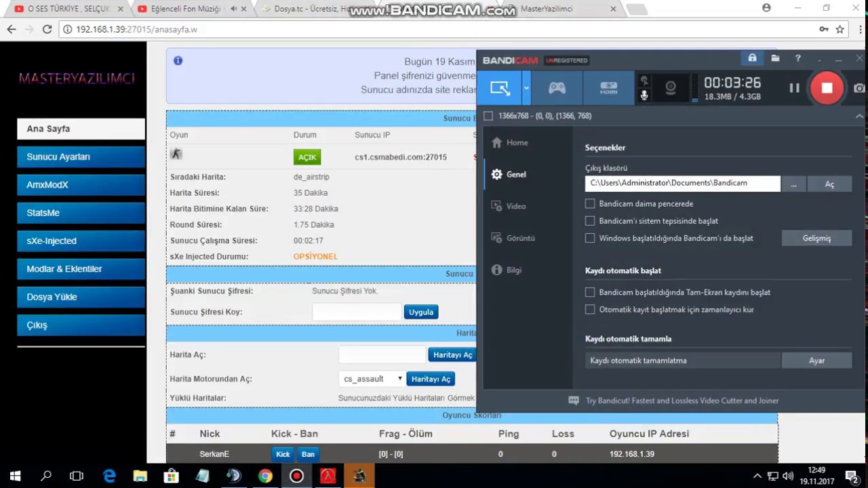
Task: Toggle the webcam overlay icon
Action: pos(671,88)
